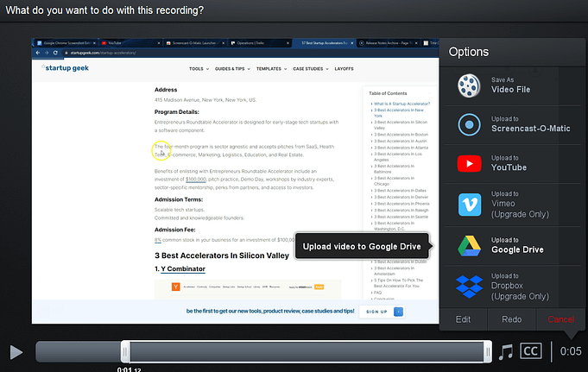Click the recording preview thumbnail
This screenshot has width=588, height=372.
(235, 180)
